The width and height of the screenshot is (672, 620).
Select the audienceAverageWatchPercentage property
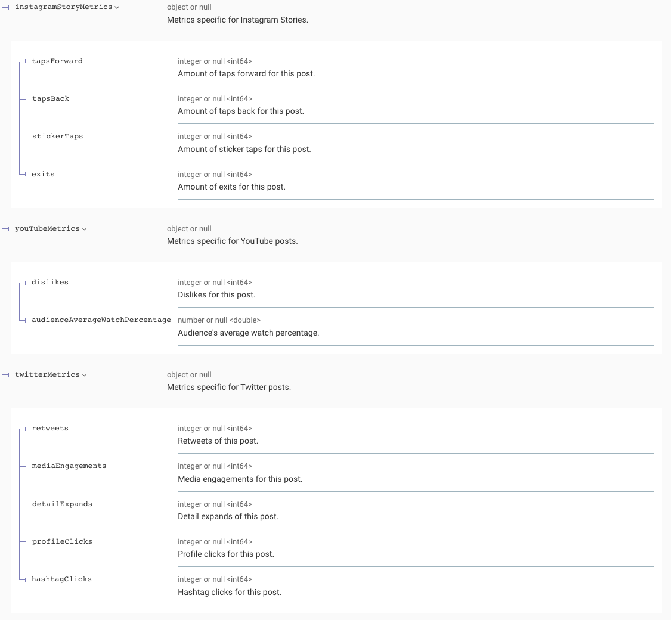[x=101, y=320]
